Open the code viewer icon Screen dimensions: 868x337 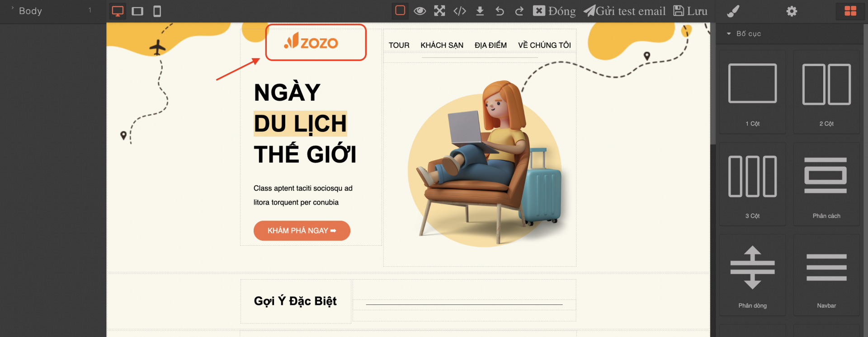[x=460, y=11]
